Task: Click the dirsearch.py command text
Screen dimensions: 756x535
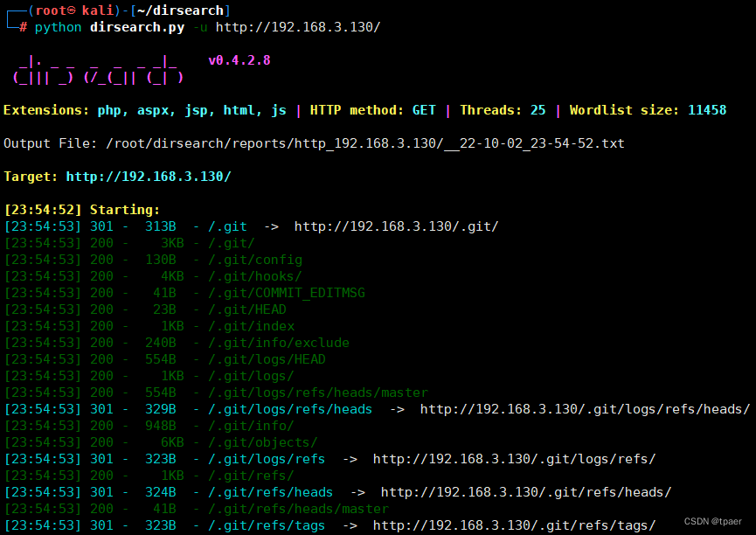Action: [137, 27]
